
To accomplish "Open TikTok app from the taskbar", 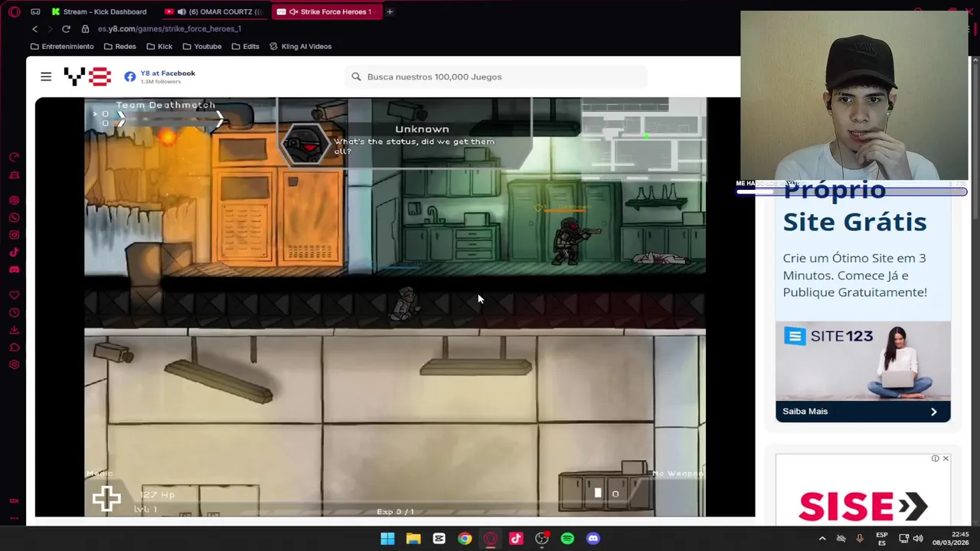I will point(516,539).
